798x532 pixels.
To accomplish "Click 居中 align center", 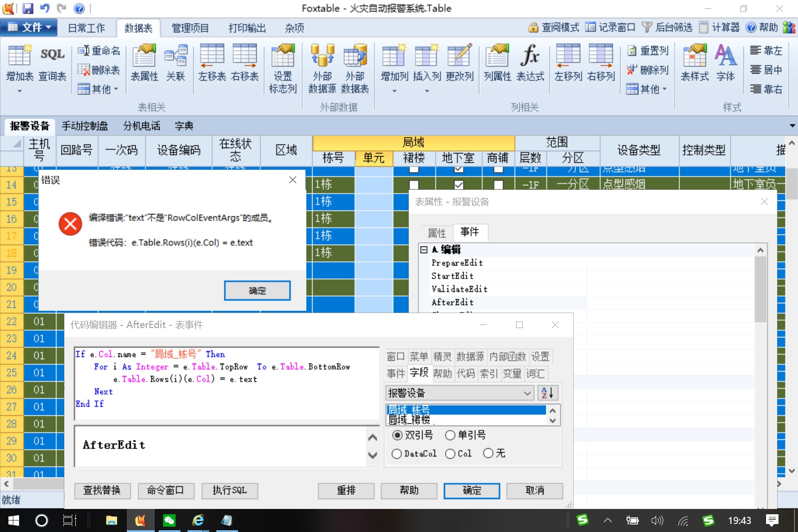I will click(x=766, y=70).
